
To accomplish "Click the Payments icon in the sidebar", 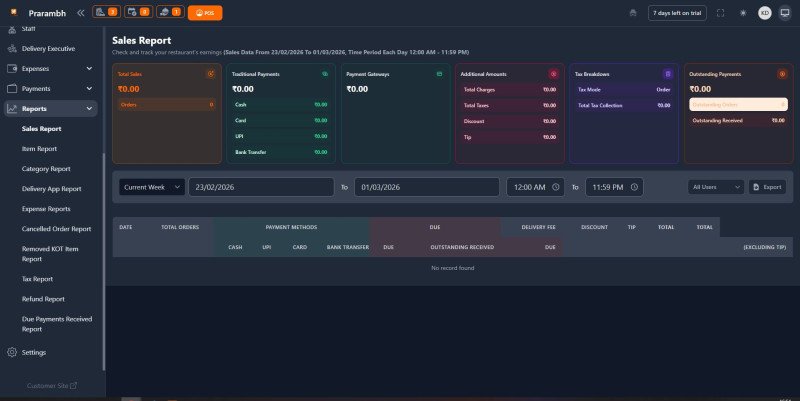I will click(12, 88).
